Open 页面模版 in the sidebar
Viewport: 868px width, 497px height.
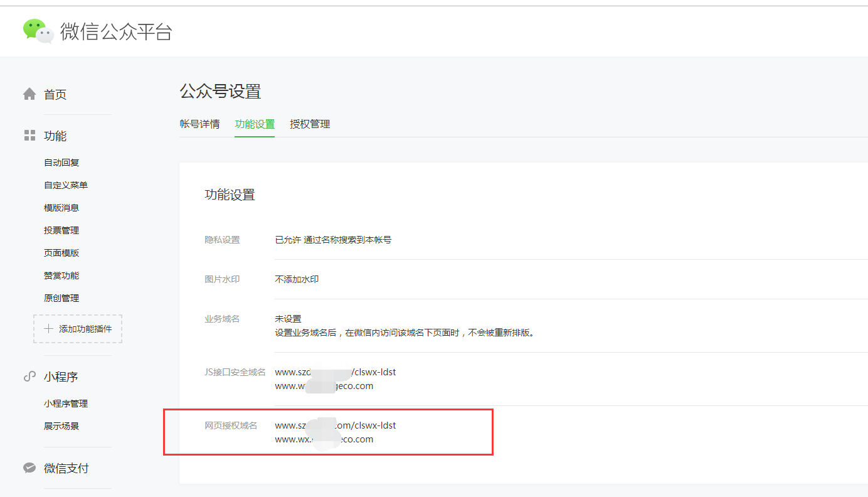(61, 253)
